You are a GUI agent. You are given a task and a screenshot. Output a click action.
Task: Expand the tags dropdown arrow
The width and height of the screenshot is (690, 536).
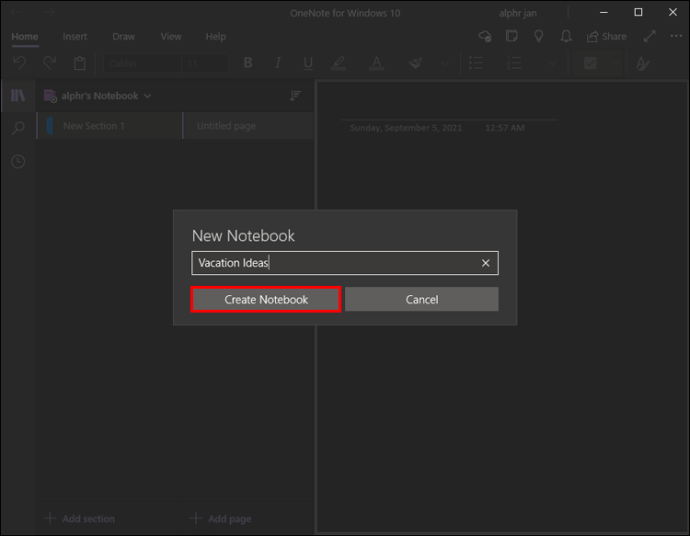coord(616,63)
